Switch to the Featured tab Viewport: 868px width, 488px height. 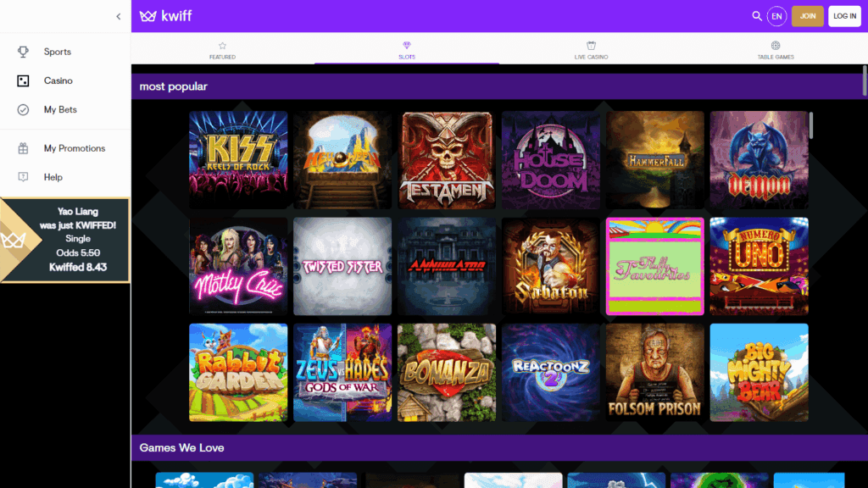(x=223, y=48)
